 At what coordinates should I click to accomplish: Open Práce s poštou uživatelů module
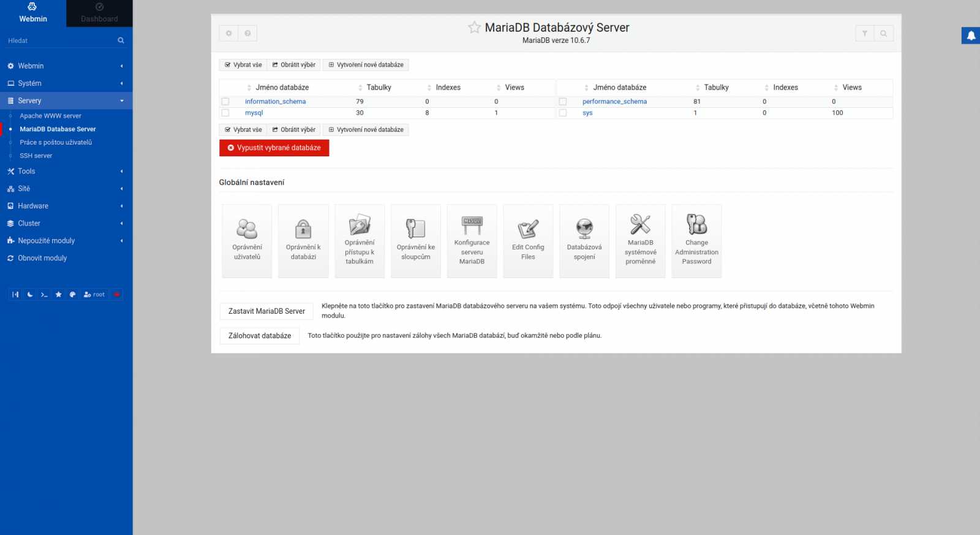(56, 142)
